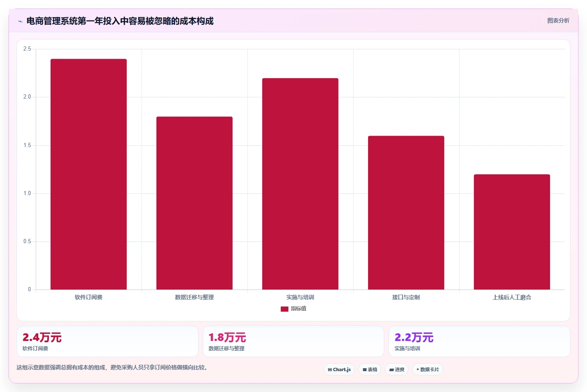Click the 表格 tag
The width and height of the screenshot is (587, 392).
370,369
